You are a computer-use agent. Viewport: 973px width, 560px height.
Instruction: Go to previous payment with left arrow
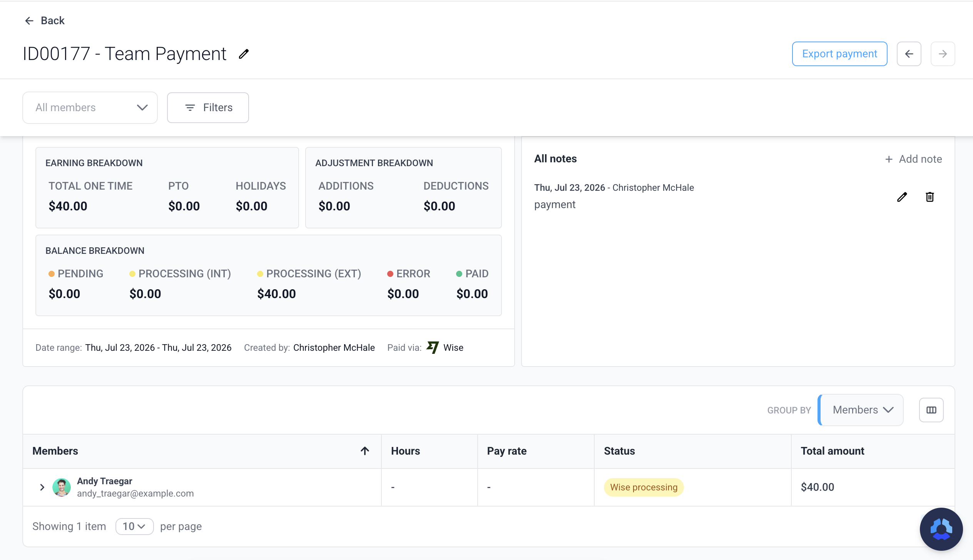tap(909, 54)
